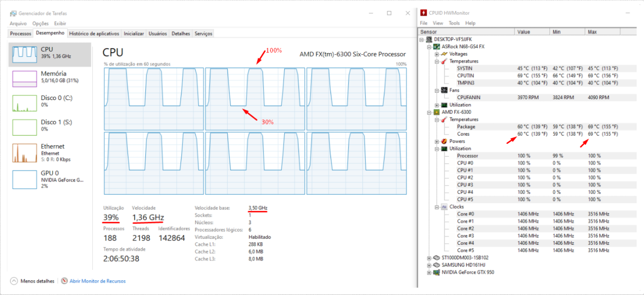Select Memória in the performance sidebar
The width and height of the screenshot is (644, 295).
pyautogui.click(x=50, y=79)
